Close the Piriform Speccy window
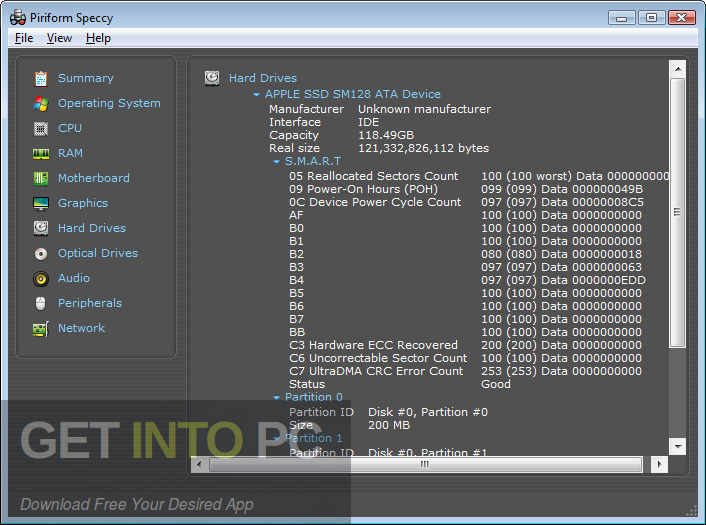 point(682,18)
